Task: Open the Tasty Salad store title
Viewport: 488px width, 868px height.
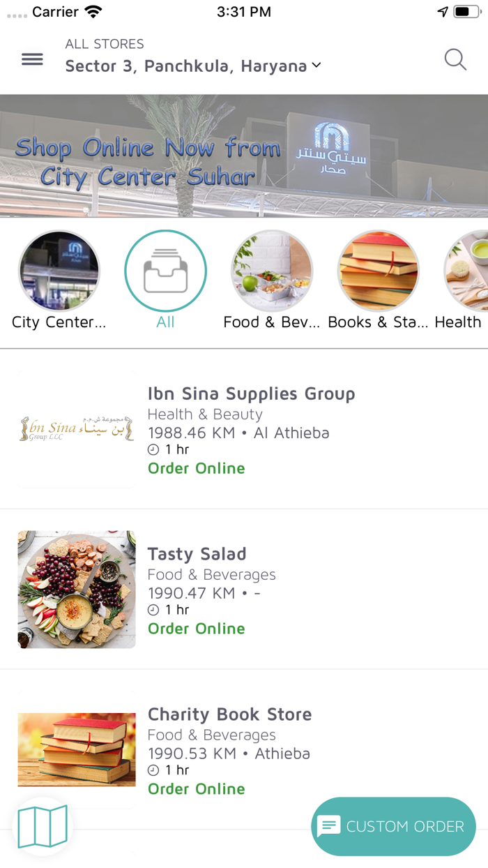Action: [x=197, y=554]
